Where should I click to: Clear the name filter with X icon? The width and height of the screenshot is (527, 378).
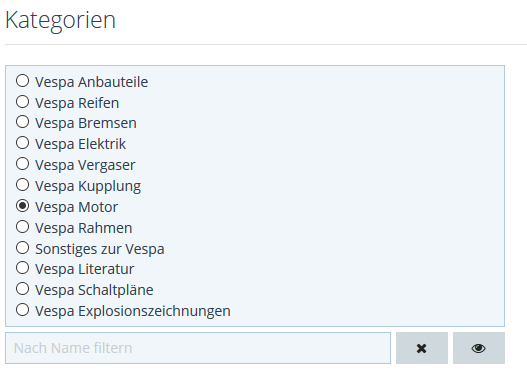pyautogui.click(x=421, y=348)
